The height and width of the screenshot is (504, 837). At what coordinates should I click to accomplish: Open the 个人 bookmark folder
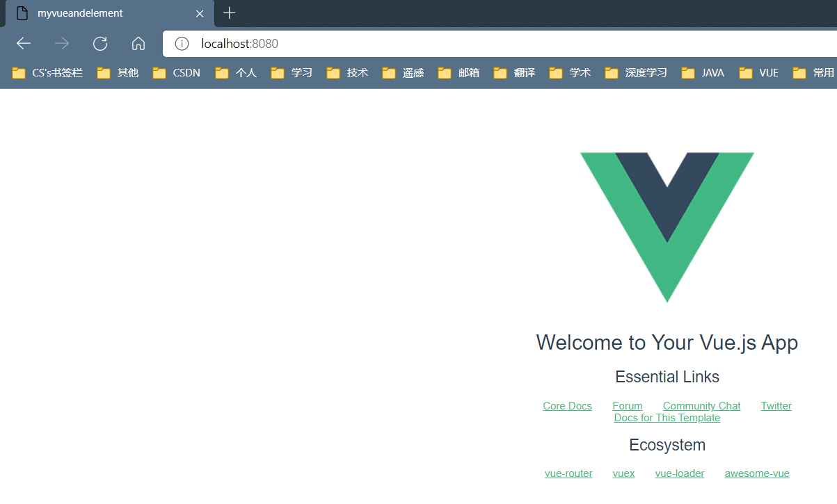tap(236, 73)
